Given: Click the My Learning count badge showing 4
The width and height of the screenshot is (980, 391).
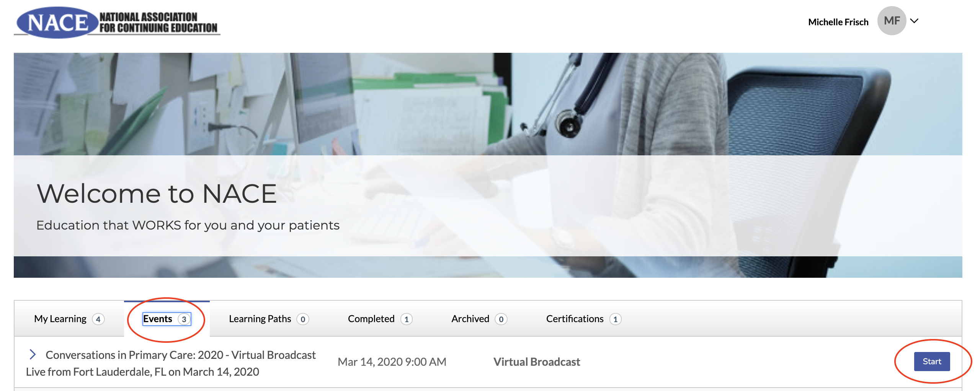Looking at the screenshot, I should pyautogui.click(x=98, y=319).
